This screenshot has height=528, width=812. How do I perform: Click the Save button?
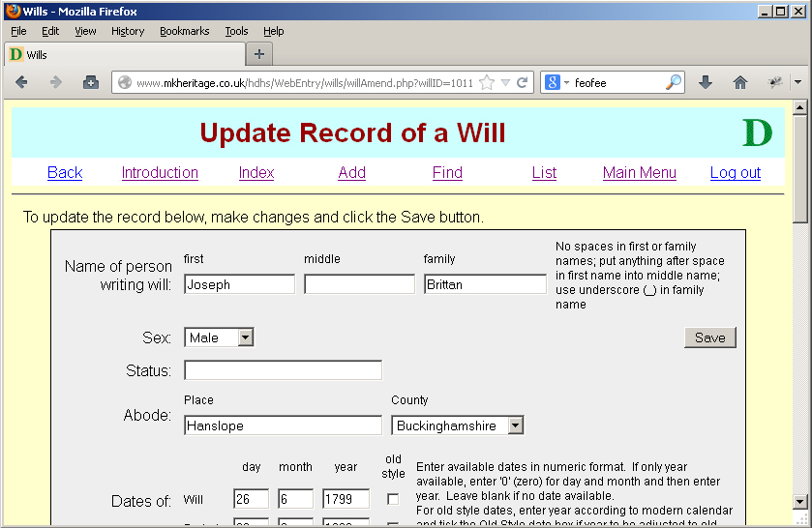pos(709,337)
